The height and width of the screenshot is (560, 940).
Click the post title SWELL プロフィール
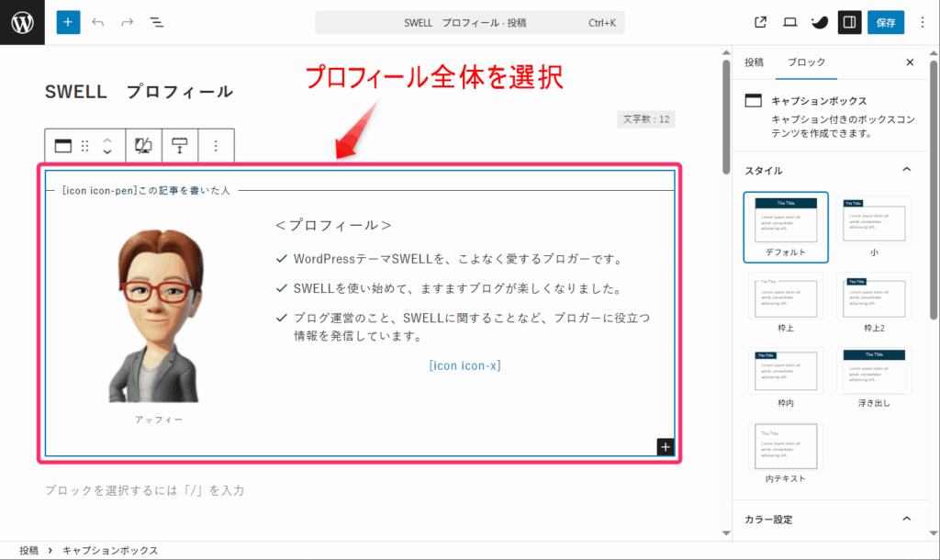point(140,92)
